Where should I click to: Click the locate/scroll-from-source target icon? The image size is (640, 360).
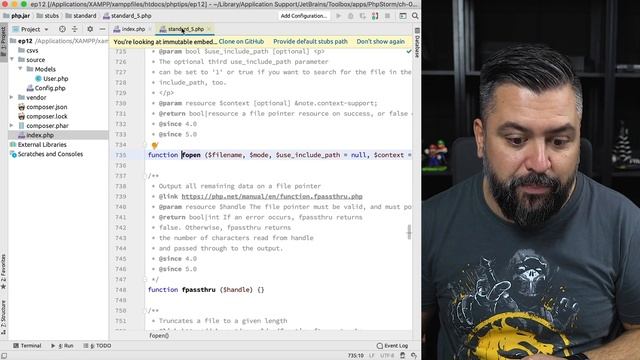(x=62, y=29)
